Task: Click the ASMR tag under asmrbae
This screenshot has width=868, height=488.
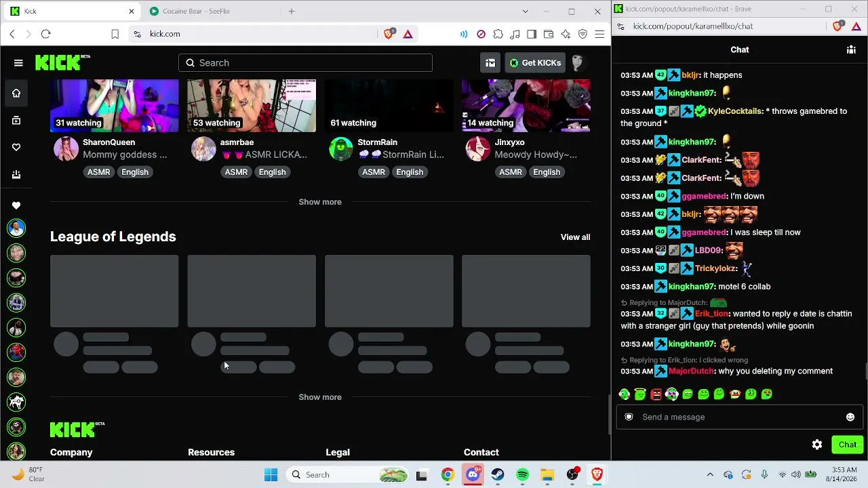Action: pyautogui.click(x=236, y=172)
